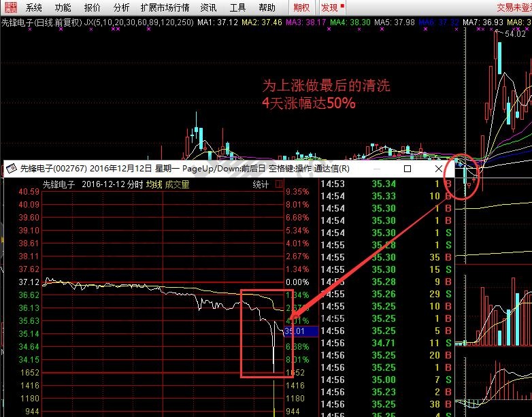Click the MA3: 38.17 indicator value
Image resolution: width=532 pixels, height=417 pixels.
pyautogui.click(x=306, y=22)
